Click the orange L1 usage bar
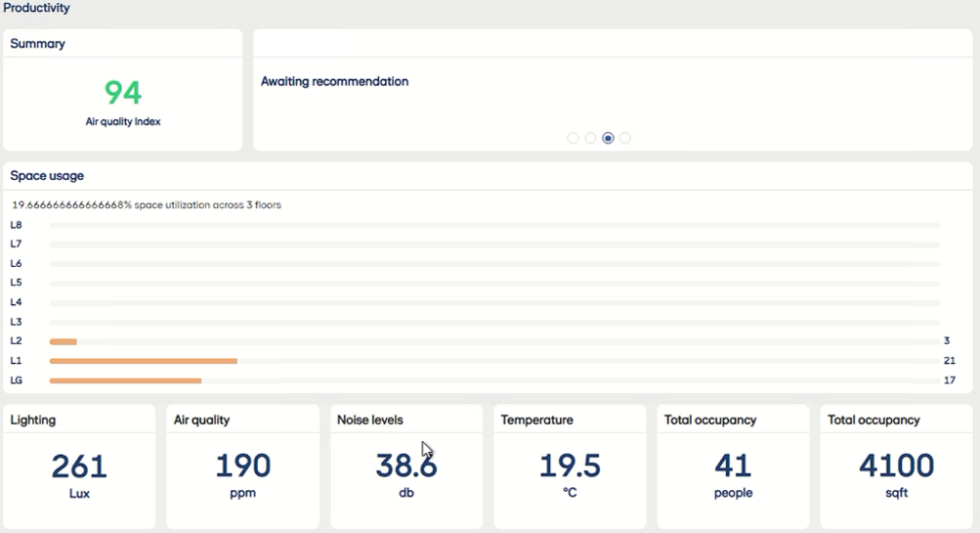 coord(143,361)
